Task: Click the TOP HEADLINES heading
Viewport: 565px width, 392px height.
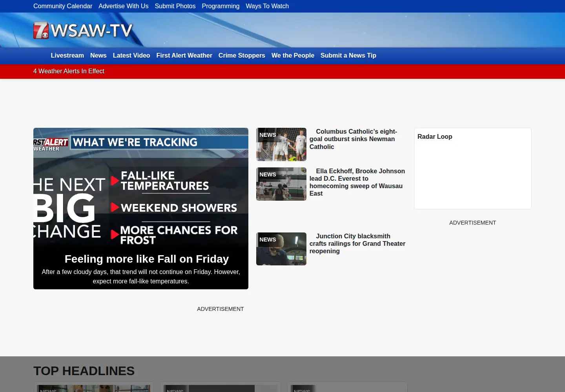Action: coord(84,371)
